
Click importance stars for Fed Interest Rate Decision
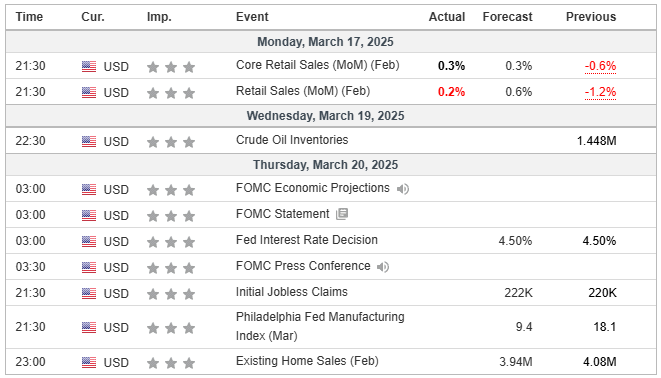coord(171,242)
